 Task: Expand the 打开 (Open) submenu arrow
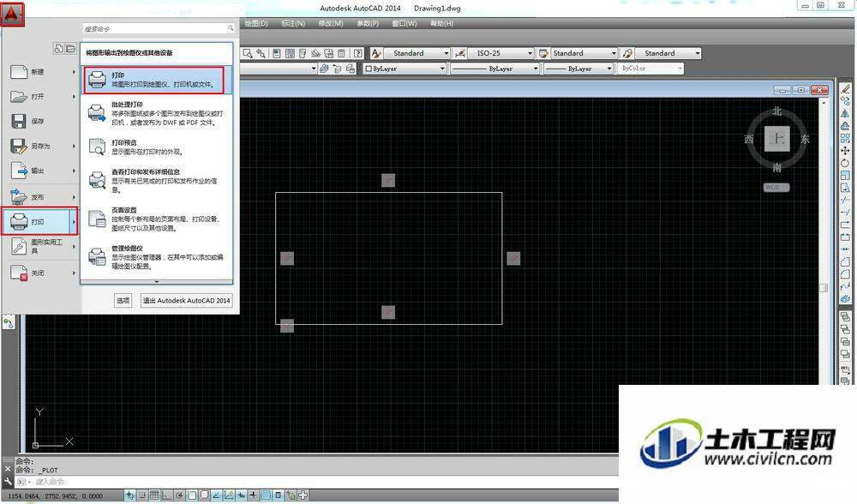point(74,97)
